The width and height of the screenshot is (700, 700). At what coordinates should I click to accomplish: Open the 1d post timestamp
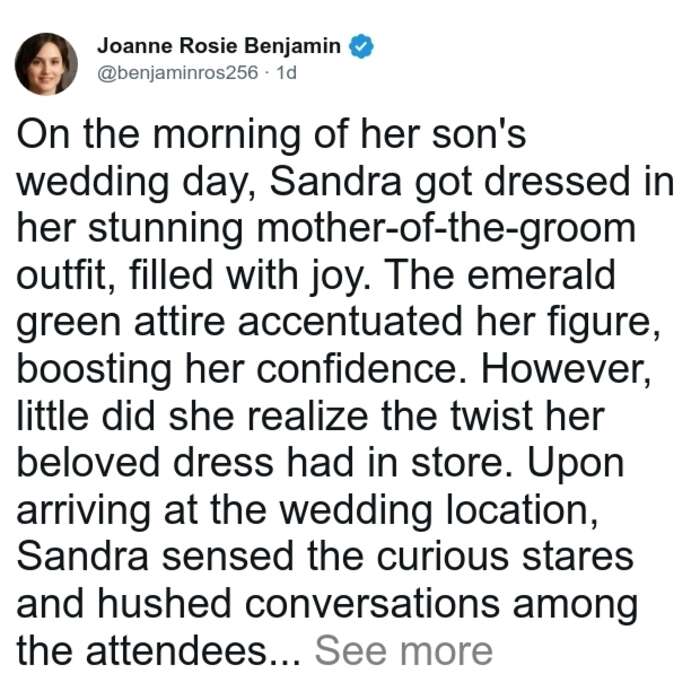(287, 72)
